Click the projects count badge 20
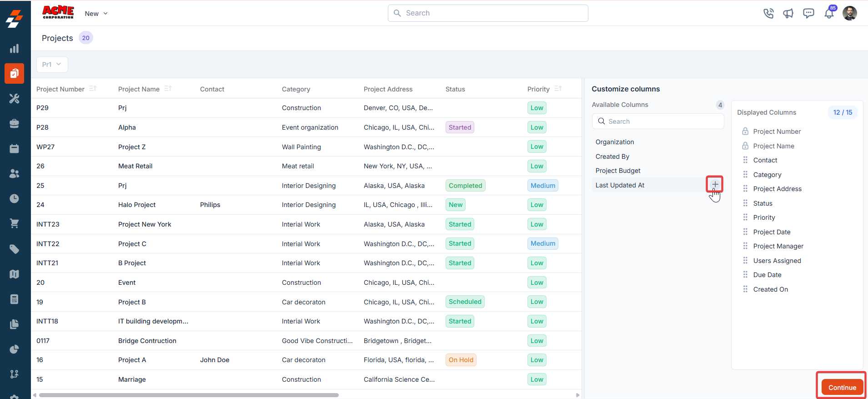The height and width of the screenshot is (399, 868). pos(86,38)
